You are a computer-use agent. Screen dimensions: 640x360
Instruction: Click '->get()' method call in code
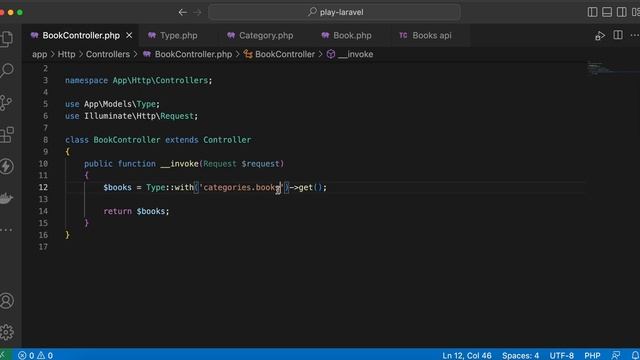pyautogui.click(x=306, y=187)
